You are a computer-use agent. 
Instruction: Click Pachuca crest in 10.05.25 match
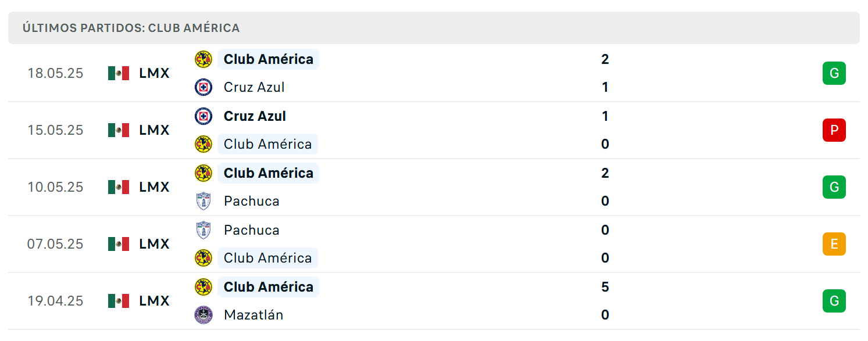click(203, 201)
